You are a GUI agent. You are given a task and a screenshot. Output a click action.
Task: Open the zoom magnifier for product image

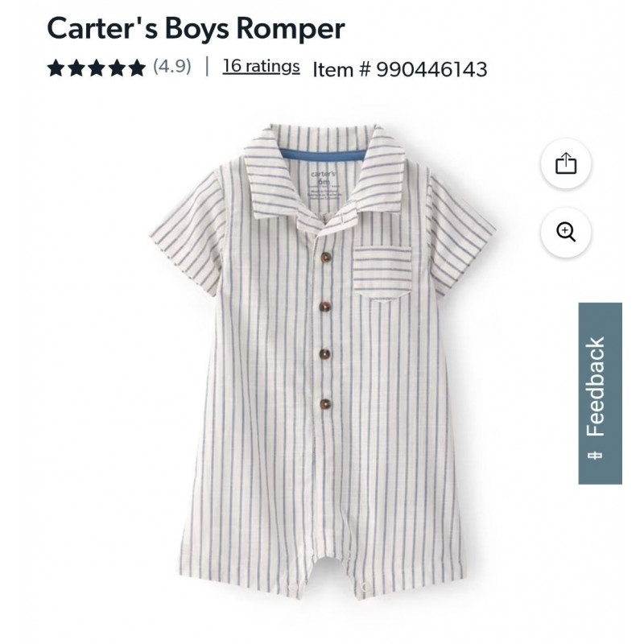(x=566, y=233)
